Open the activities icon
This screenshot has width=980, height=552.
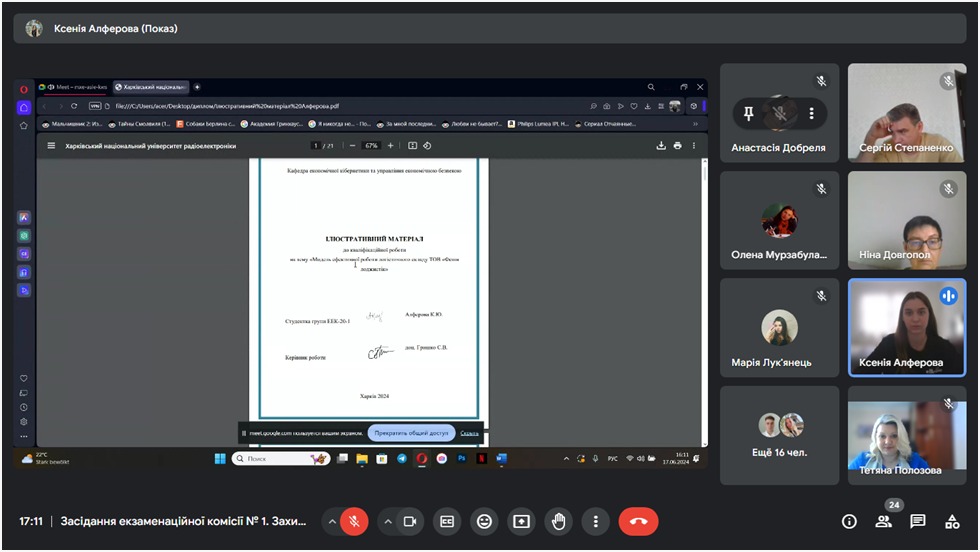point(952,521)
